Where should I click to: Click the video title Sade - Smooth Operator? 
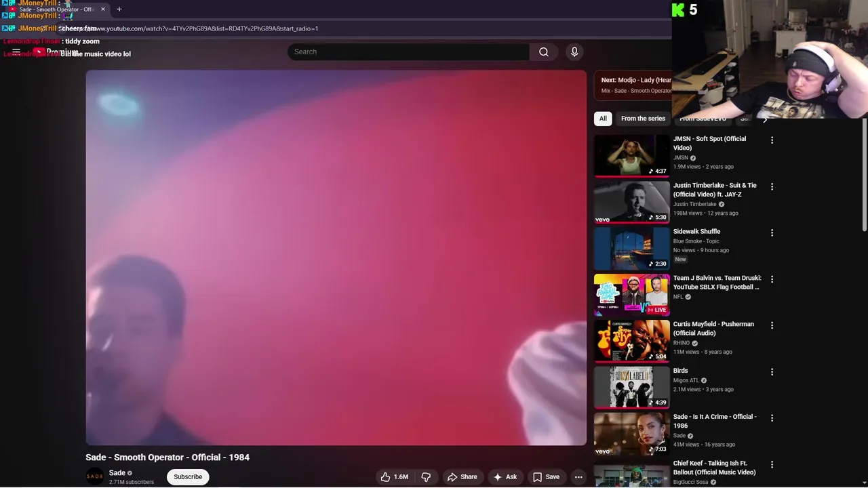[x=167, y=457]
